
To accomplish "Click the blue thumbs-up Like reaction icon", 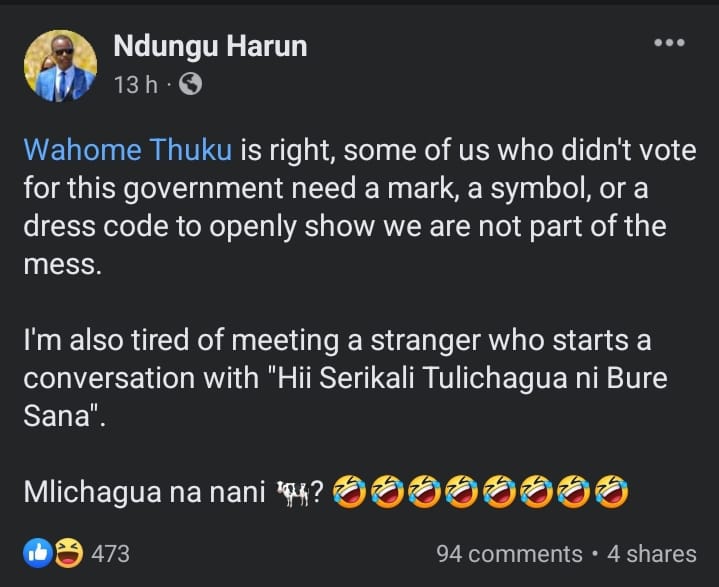I will [x=37, y=552].
